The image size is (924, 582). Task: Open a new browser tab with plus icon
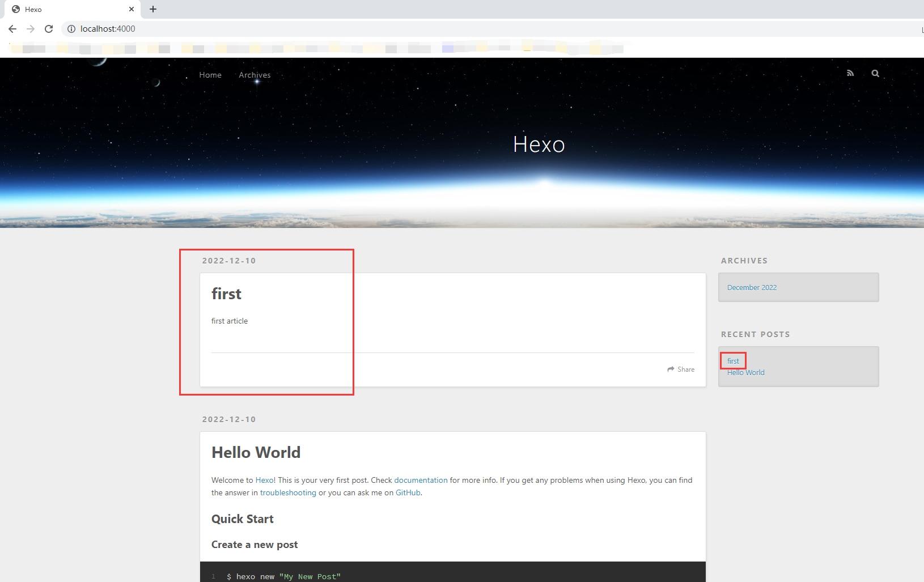point(153,9)
